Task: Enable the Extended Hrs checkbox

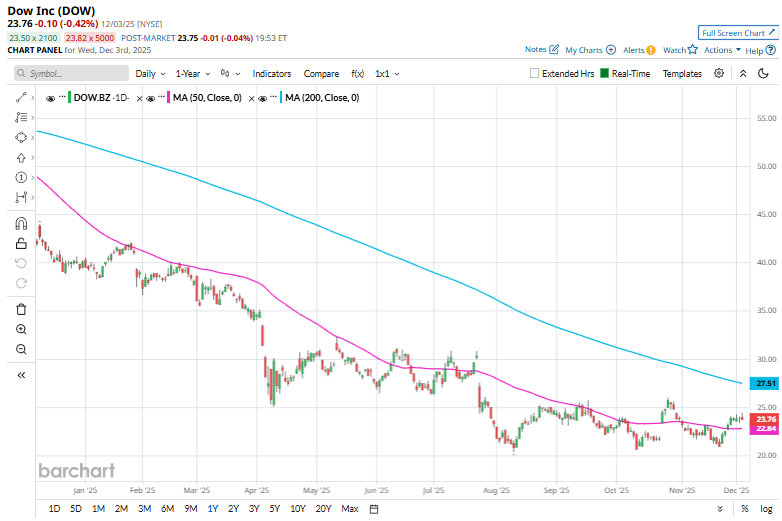Action: coord(535,74)
